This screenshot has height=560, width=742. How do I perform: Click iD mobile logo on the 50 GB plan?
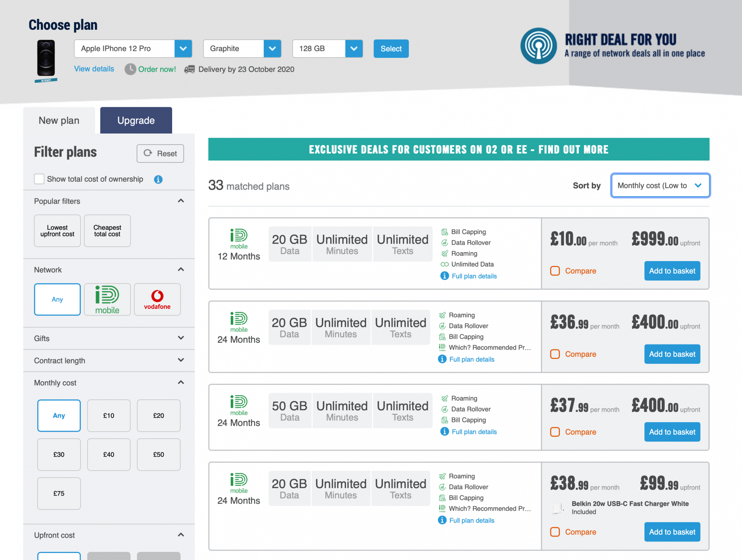(x=239, y=405)
